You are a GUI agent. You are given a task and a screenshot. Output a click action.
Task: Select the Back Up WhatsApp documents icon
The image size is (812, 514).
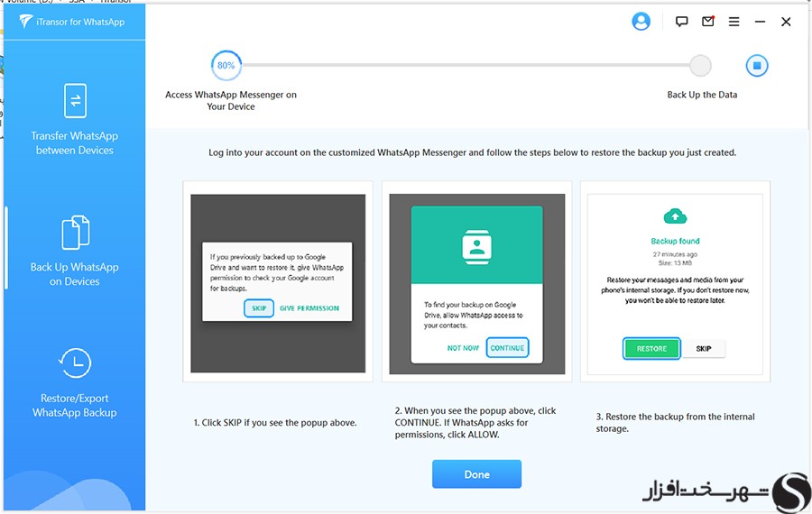point(75,232)
